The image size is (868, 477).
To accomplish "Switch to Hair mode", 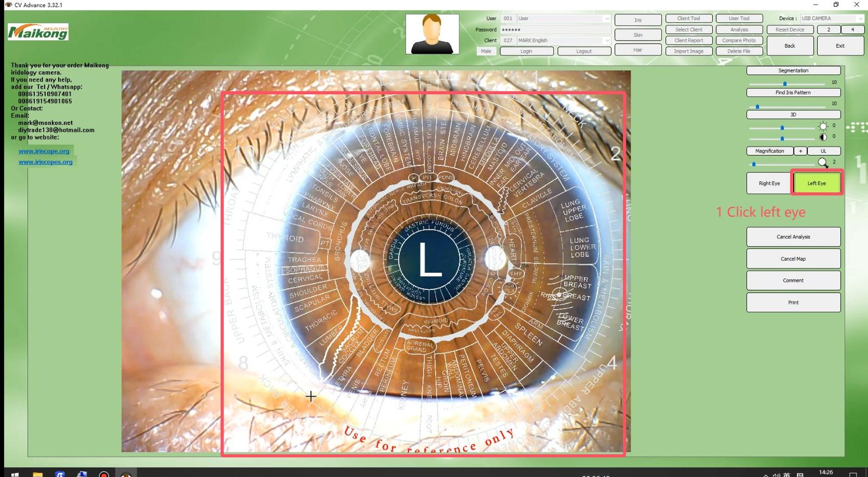I will tap(638, 49).
